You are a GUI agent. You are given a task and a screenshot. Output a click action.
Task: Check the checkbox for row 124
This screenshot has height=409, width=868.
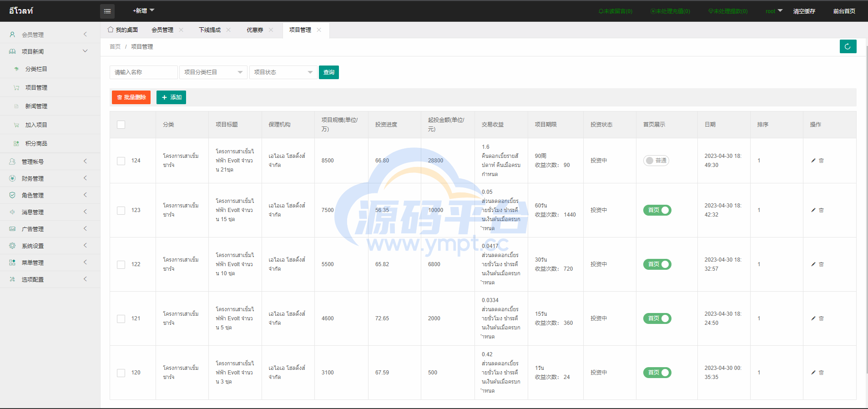(x=121, y=161)
